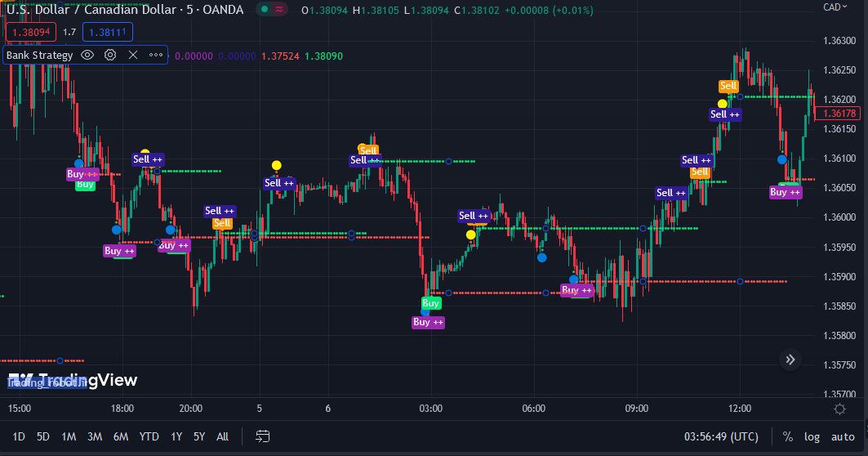Toggle percent scale mode
The width and height of the screenshot is (868, 456).
point(788,436)
